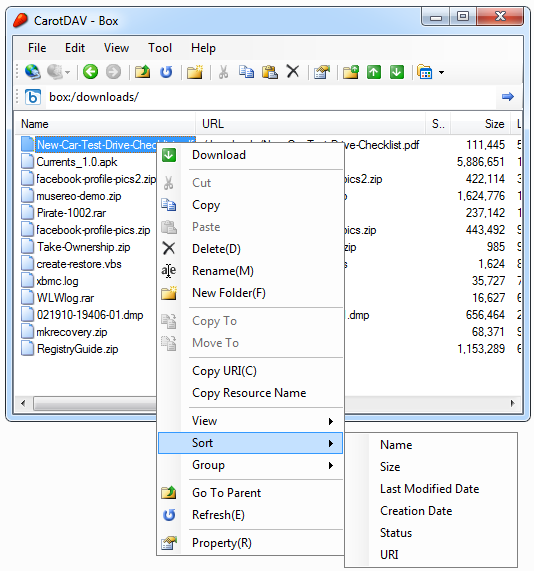Viewport: 534px width, 571px height.
Task: Click the Upload green up-arrow toolbar icon
Action: point(374,72)
